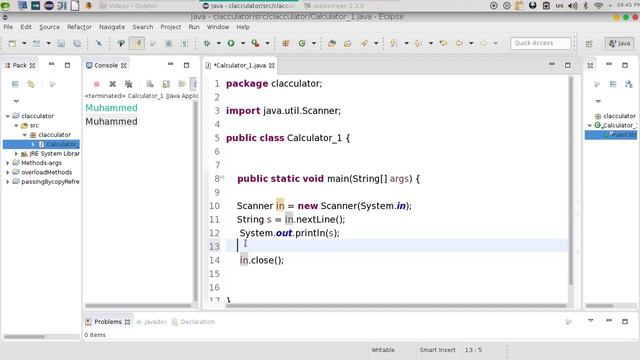
Task: Click the Save All toolbar icon
Action: [x=77, y=43]
